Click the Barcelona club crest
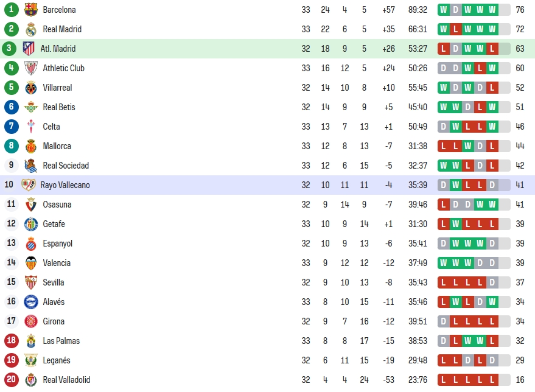The image size is (535, 392). (x=31, y=10)
